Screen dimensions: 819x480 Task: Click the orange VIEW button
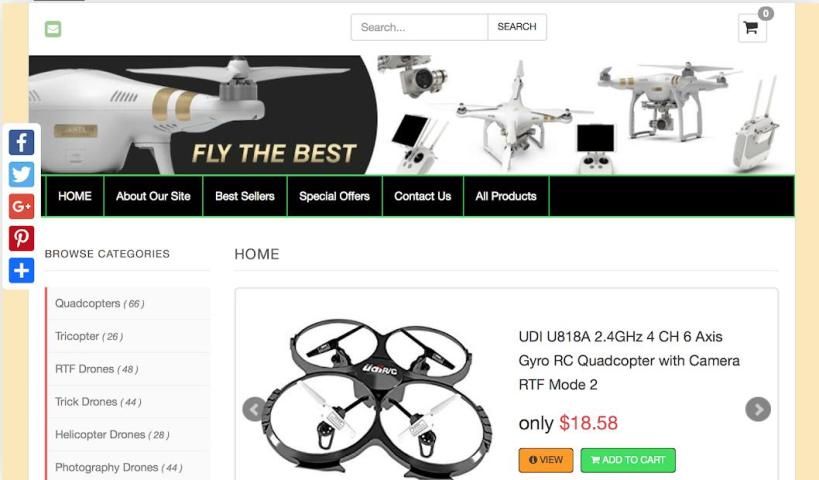click(x=546, y=460)
